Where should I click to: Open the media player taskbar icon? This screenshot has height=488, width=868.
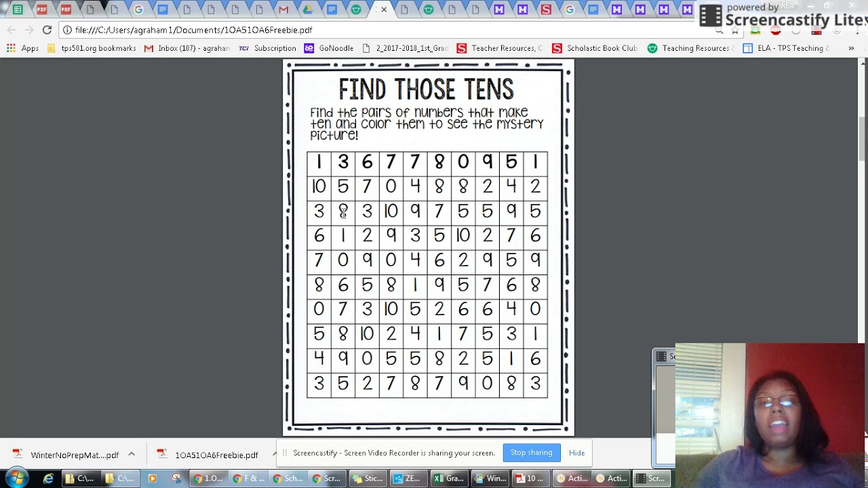(x=152, y=479)
